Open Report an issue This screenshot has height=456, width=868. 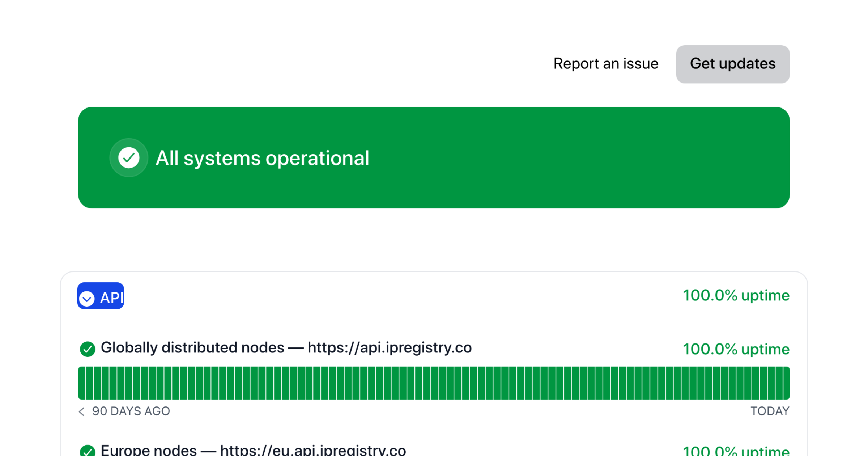pyautogui.click(x=606, y=64)
